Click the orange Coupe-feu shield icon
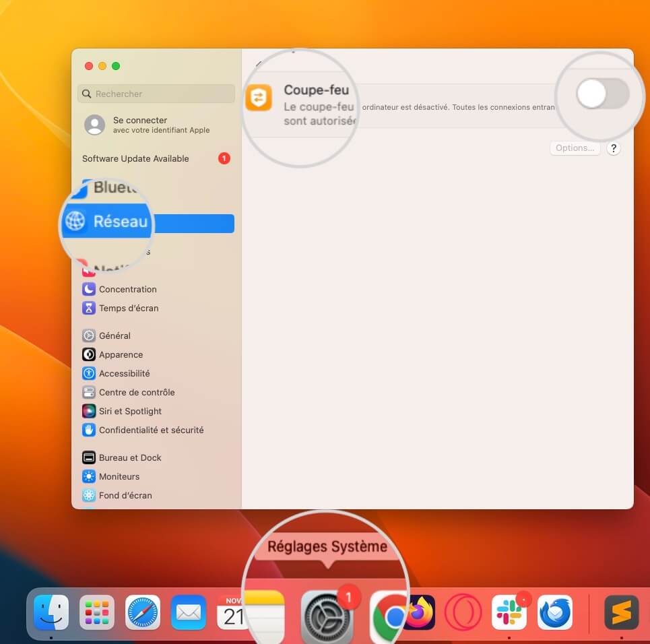The height and width of the screenshot is (644, 650). coord(258,98)
